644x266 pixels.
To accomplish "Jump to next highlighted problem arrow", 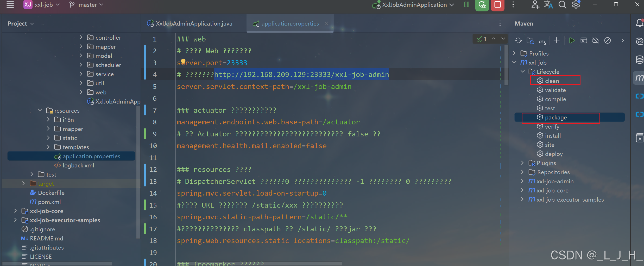I will (x=503, y=39).
